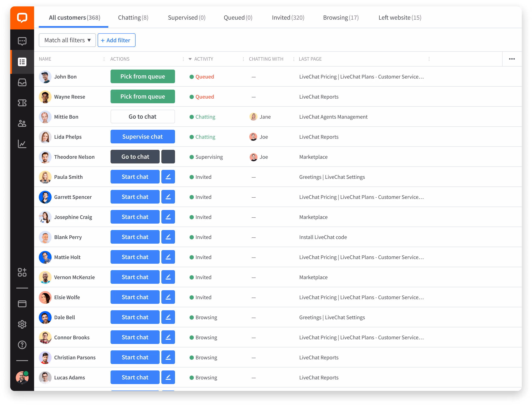Open the Subscription card icon in sidebar
This screenshot has height=405, width=532.
click(22, 304)
